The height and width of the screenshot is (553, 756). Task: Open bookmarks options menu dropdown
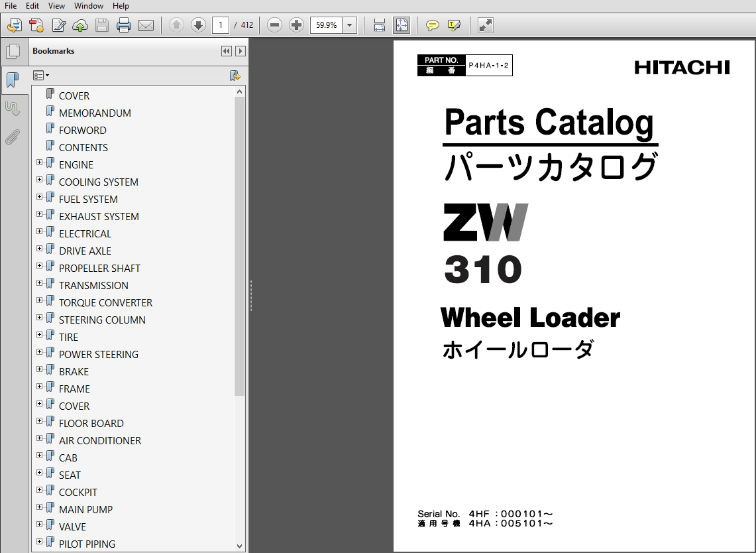click(41, 76)
